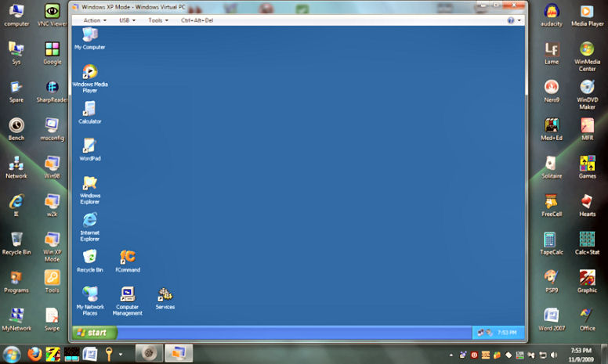Open Audacity icon on host desktop
Viewport: 608px width, 364px height.
[x=552, y=13]
